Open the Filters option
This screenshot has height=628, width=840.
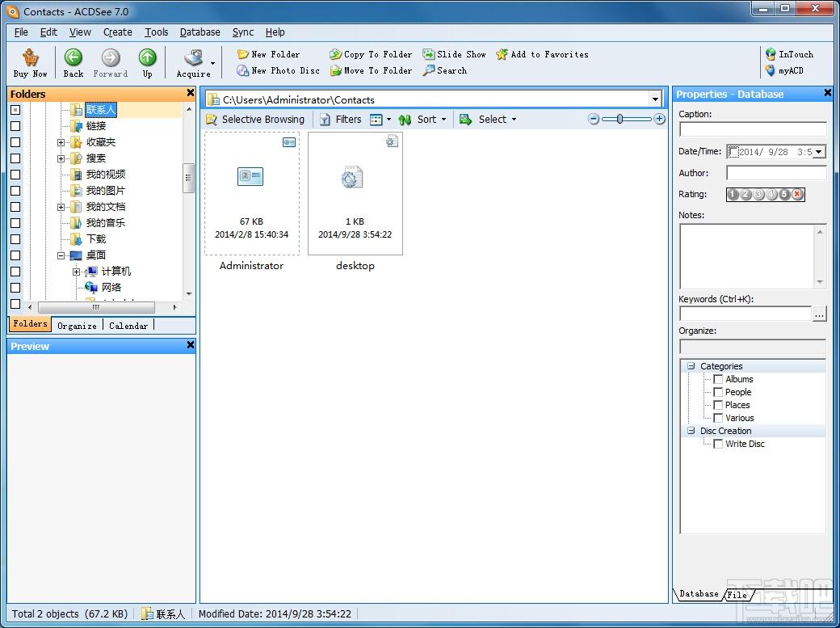(x=340, y=119)
